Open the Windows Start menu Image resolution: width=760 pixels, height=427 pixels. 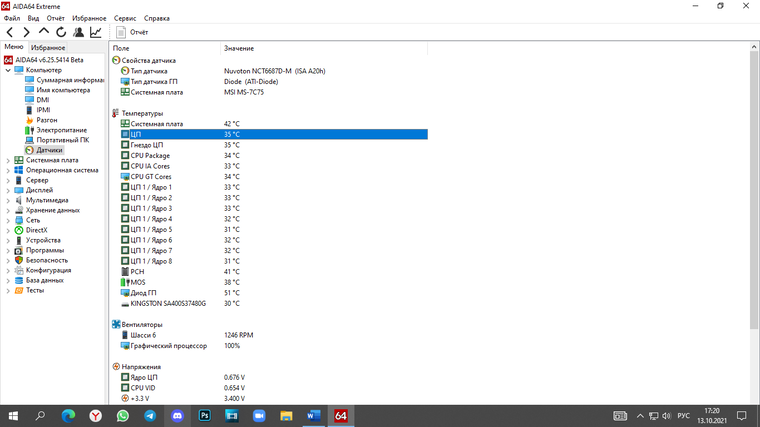pyautogui.click(x=13, y=416)
